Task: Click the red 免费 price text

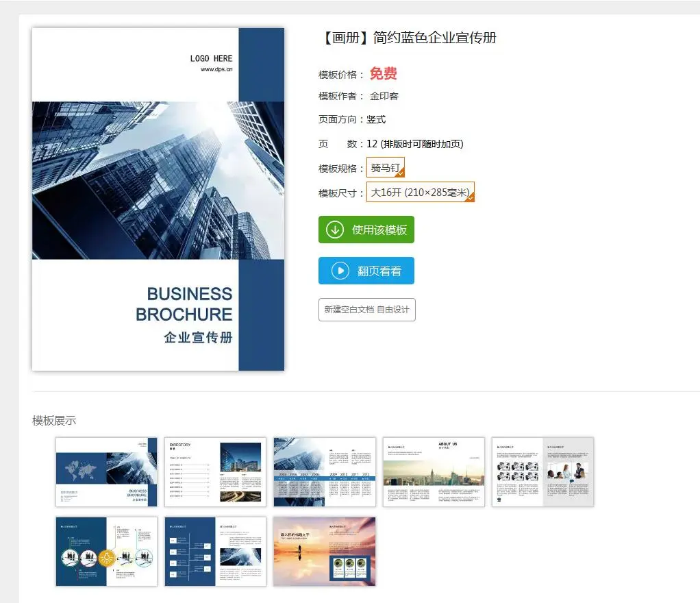Action: coord(383,73)
